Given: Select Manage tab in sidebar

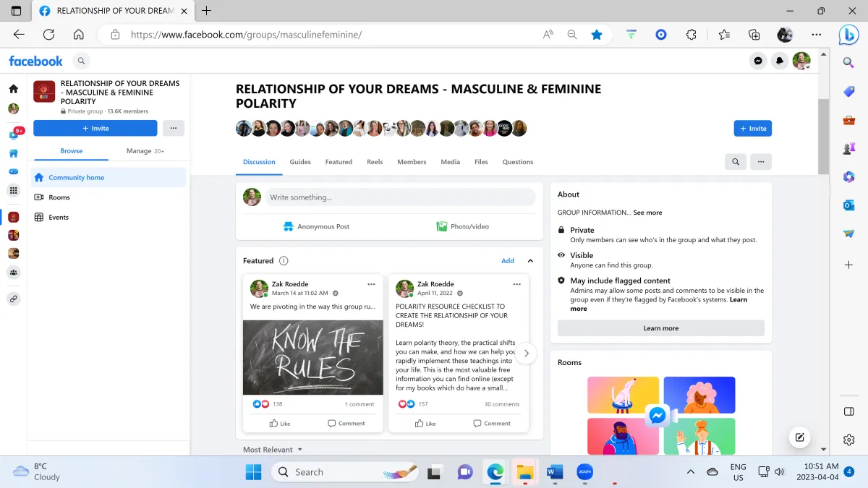Looking at the screenshot, I should click(145, 151).
